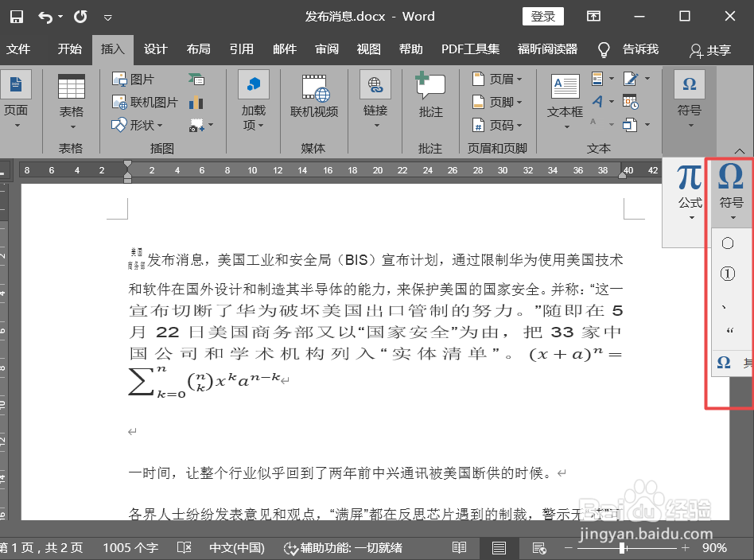Viewport: 754px width, 560px height.
Task: Click the 共享 share button
Action: 710,50
